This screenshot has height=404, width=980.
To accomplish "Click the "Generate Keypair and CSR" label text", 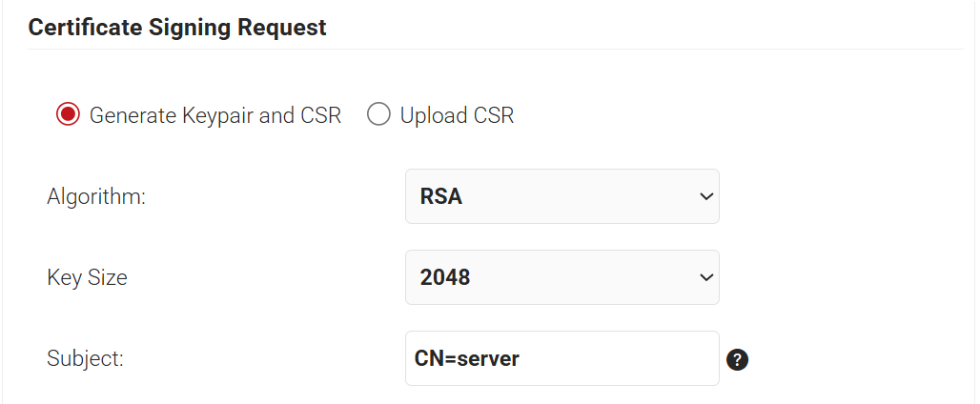I will 214,116.
